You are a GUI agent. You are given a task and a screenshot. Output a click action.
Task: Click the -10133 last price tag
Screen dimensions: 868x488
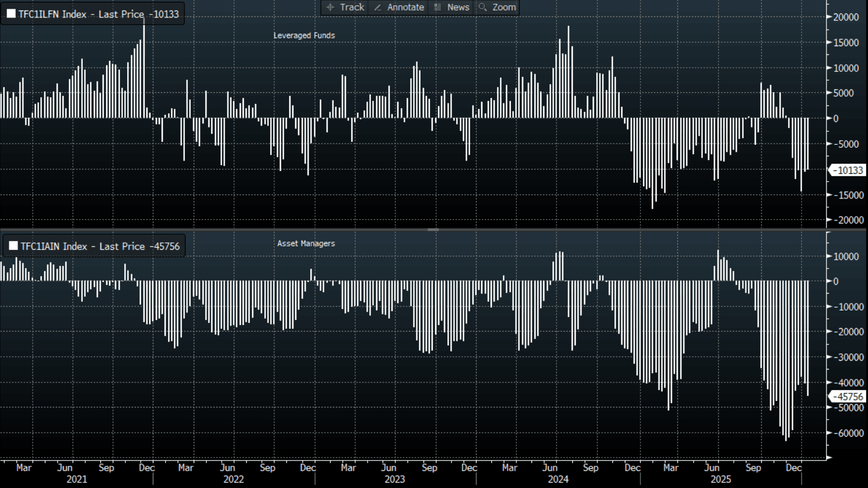tap(848, 170)
